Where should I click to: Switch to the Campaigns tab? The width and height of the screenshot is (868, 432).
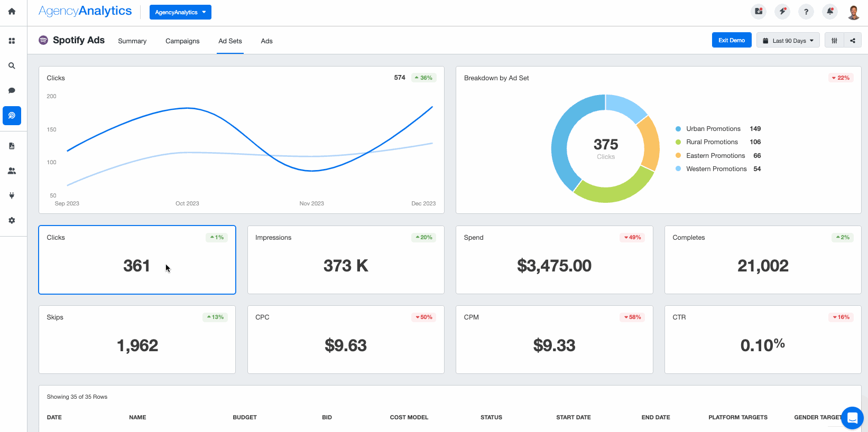[182, 41]
